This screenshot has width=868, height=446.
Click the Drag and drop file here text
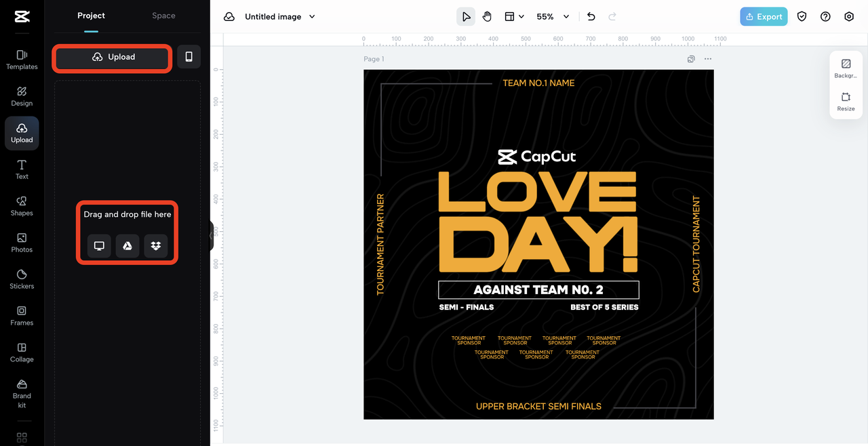(x=127, y=214)
